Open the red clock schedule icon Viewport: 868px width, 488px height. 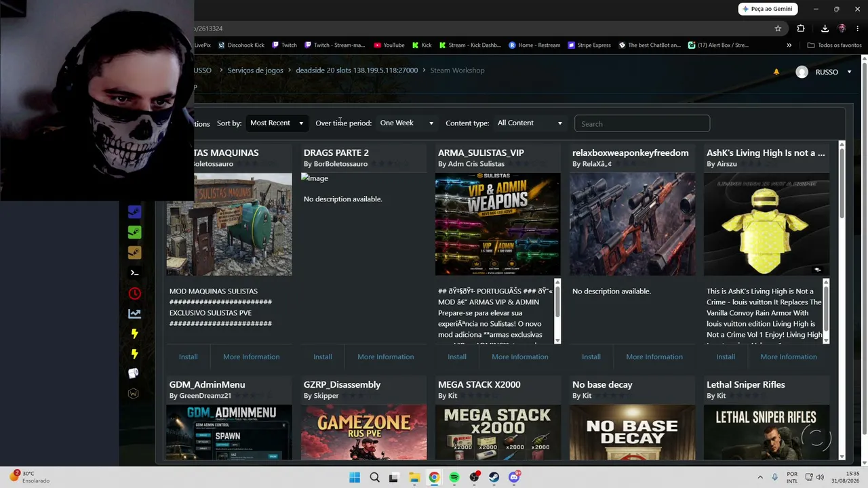pos(134,293)
